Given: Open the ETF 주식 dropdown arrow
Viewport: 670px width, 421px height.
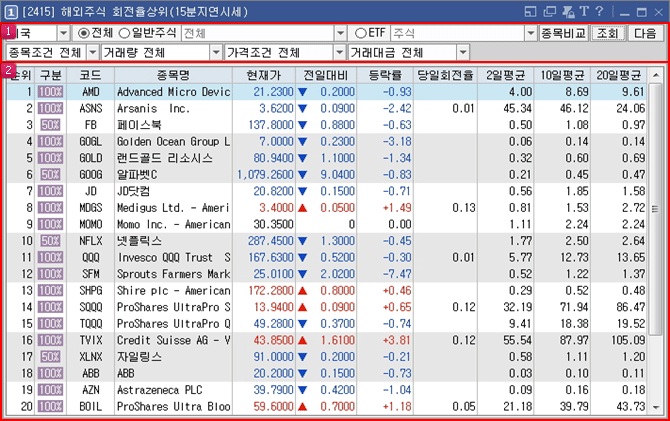Looking at the screenshot, I should (x=530, y=33).
